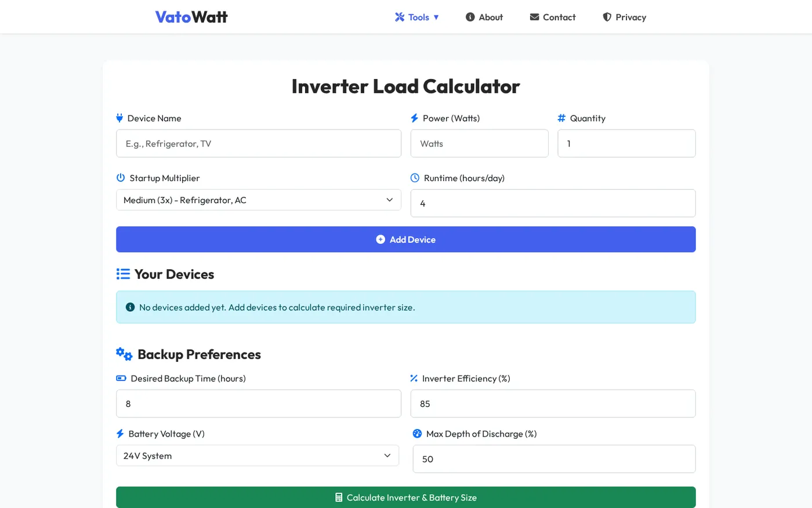Viewport: 812px width, 508px height.
Task: Click the hash icon beside Quantity
Action: coord(561,118)
